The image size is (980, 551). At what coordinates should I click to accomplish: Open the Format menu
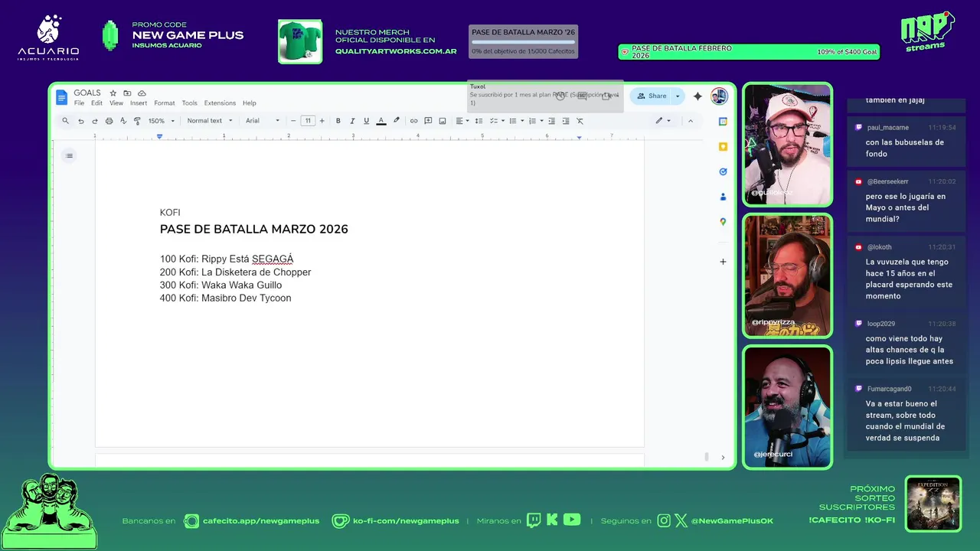click(165, 103)
